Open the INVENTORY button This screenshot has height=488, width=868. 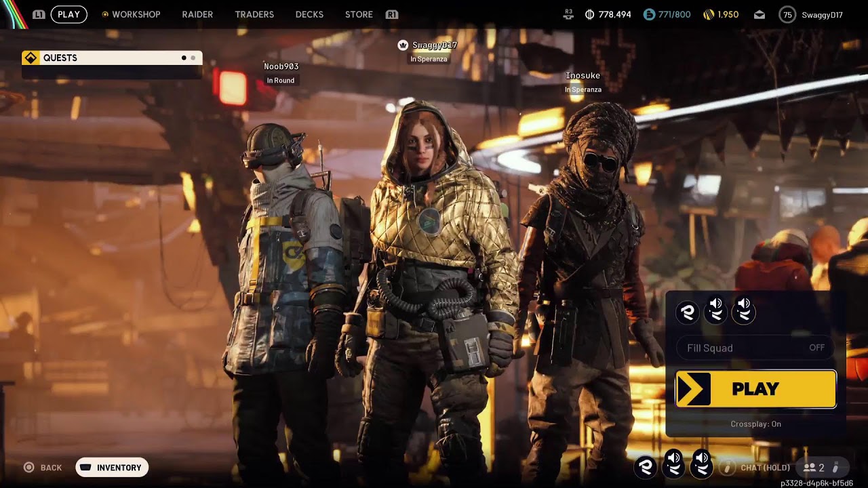pyautogui.click(x=112, y=468)
